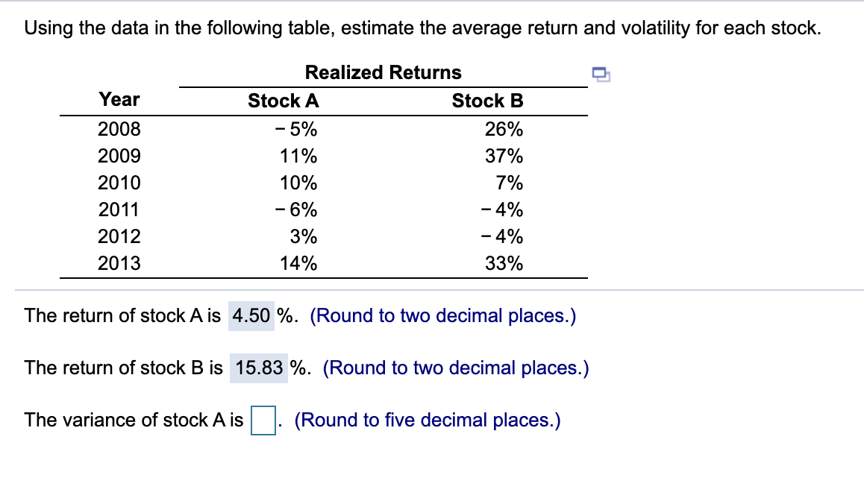Click the 37% Stock B value for 2009
The width and height of the screenshot is (864, 504).
[x=504, y=156]
